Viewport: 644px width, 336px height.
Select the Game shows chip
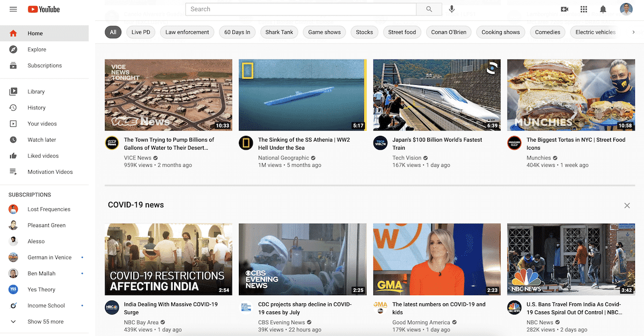(x=325, y=32)
